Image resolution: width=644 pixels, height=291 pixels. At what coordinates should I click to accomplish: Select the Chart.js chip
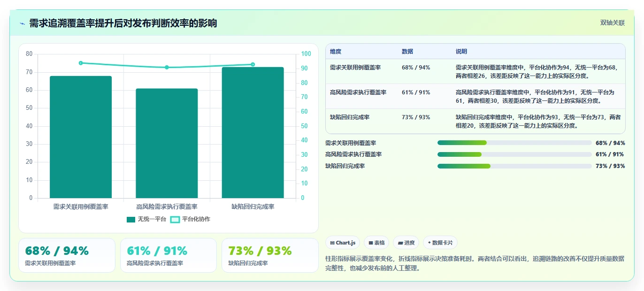point(343,243)
